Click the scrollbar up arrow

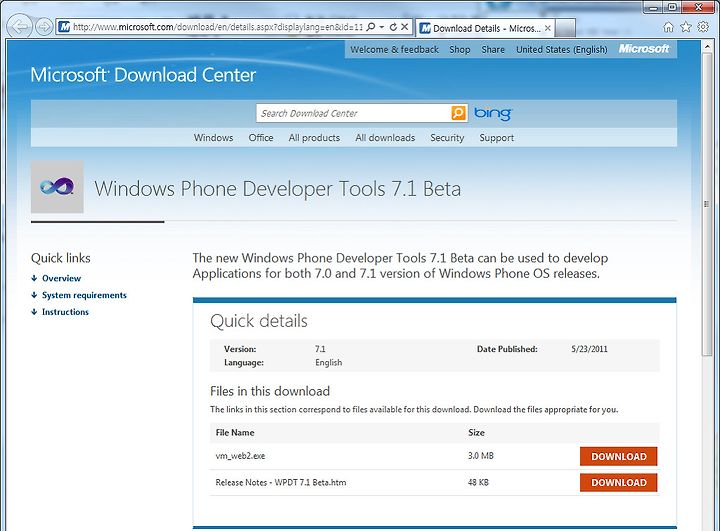707,46
